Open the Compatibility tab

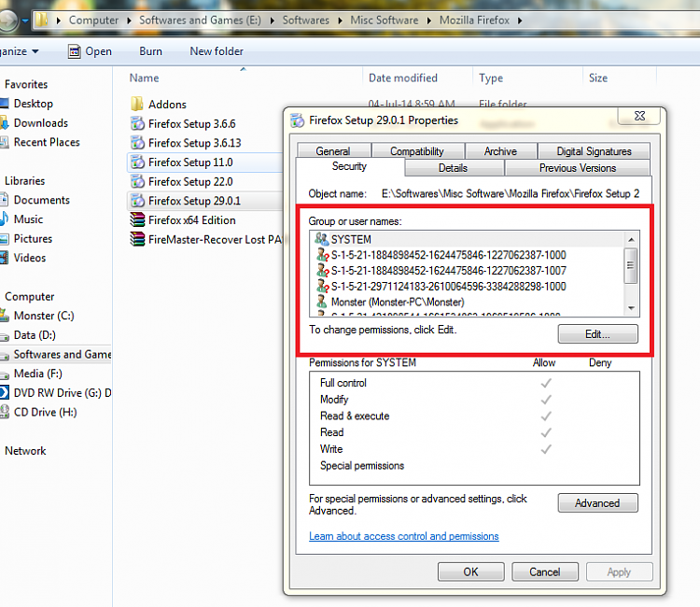tap(417, 151)
